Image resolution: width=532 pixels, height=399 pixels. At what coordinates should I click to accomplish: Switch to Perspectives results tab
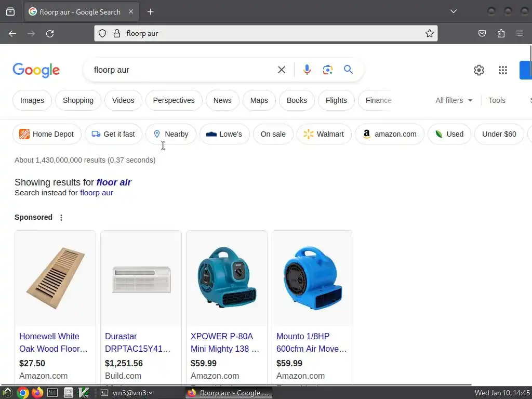pyautogui.click(x=174, y=100)
